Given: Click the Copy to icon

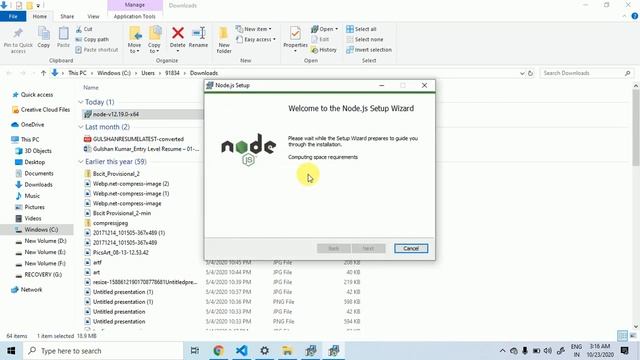Looking at the screenshot, I should pos(155,34).
